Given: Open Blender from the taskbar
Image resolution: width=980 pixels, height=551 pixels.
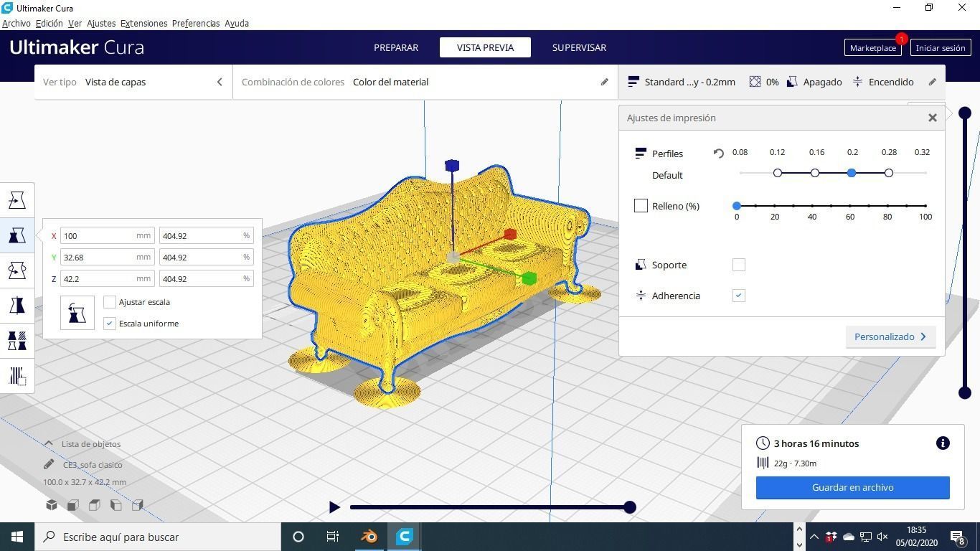Looking at the screenshot, I should (x=369, y=537).
